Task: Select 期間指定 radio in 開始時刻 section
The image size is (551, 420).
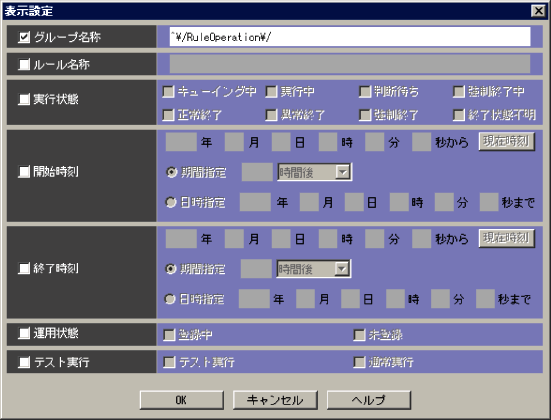Action: pos(171,172)
